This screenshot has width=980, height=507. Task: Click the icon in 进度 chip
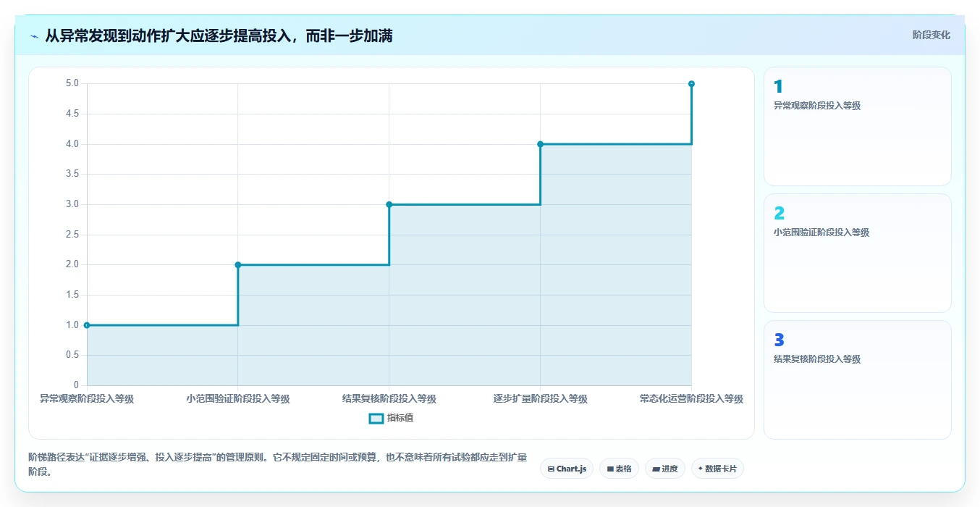[x=656, y=469]
